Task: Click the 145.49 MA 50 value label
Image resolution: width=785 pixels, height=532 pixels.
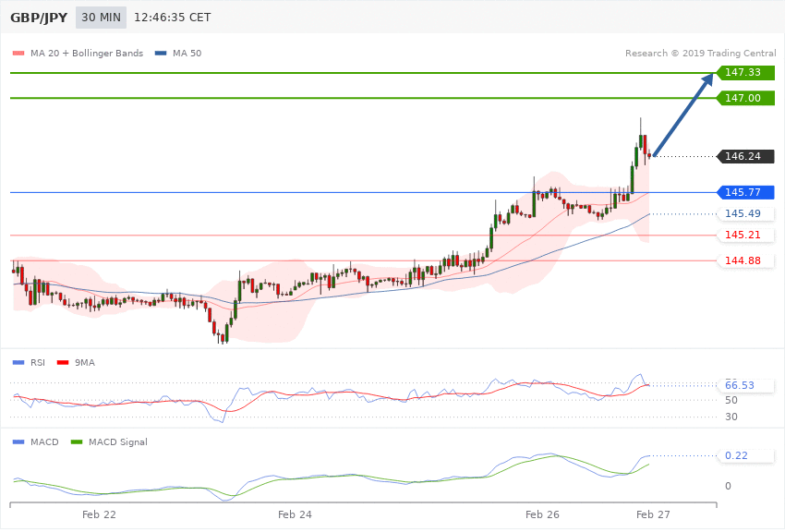Action: click(x=746, y=213)
